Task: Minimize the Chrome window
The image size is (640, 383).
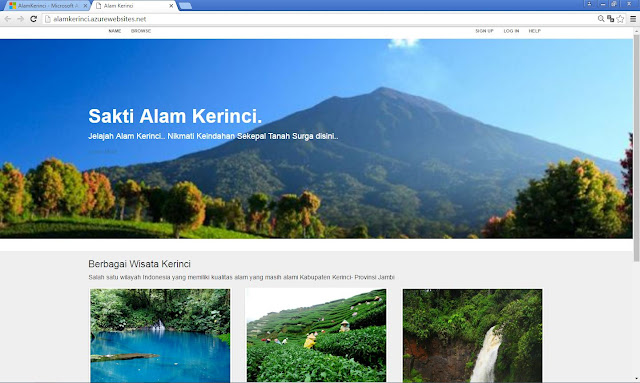Action: point(603,4)
